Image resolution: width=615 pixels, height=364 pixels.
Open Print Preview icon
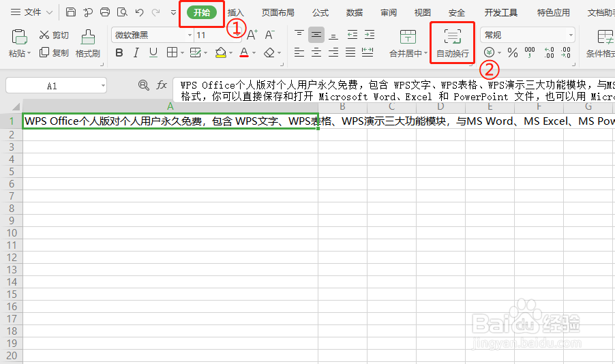tap(122, 12)
